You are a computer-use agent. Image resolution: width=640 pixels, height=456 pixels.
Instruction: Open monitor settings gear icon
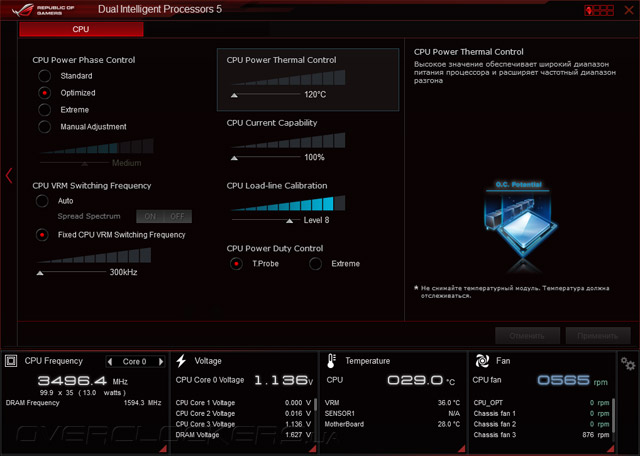[x=628, y=363]
